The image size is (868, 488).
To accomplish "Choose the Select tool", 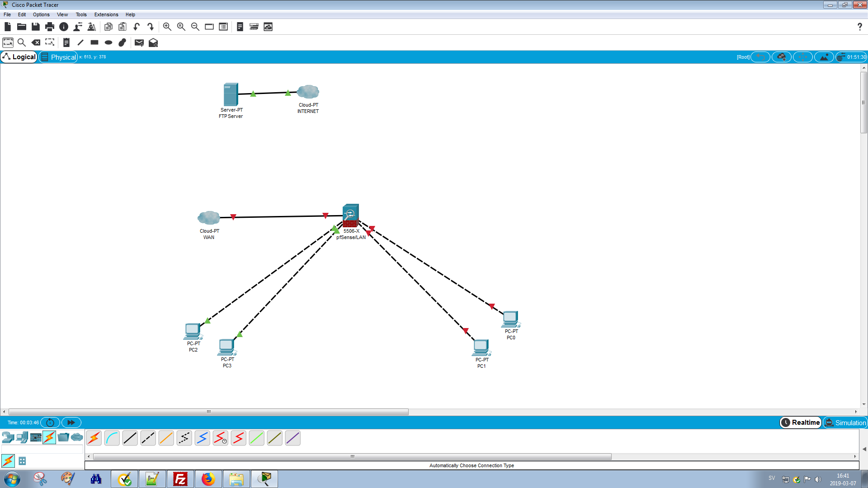I will pos(8,42).
